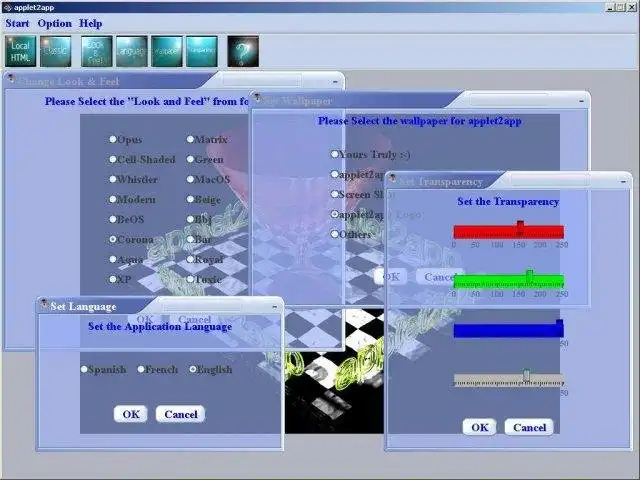Select the Corona look and feel

point(131,240)
